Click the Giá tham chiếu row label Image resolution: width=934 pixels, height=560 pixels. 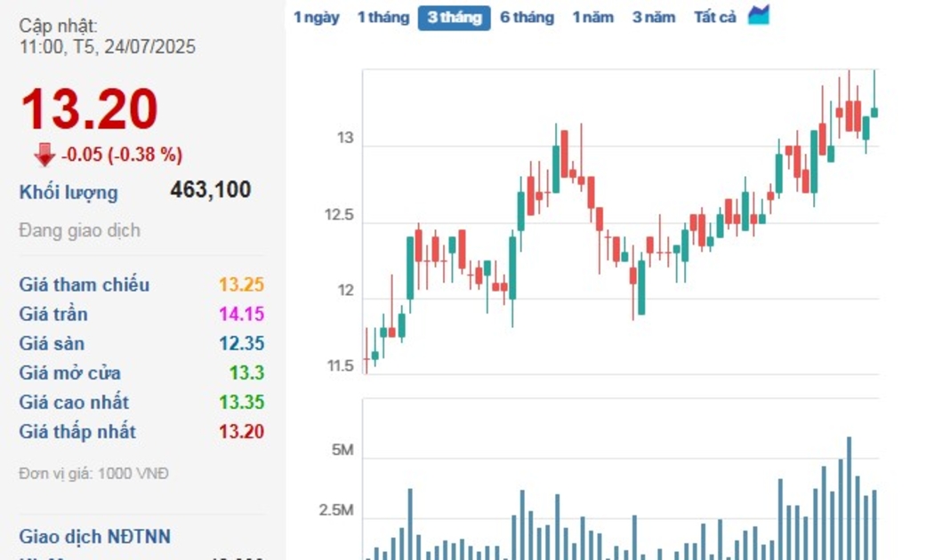pyautogui.click(x=85, y=284)
